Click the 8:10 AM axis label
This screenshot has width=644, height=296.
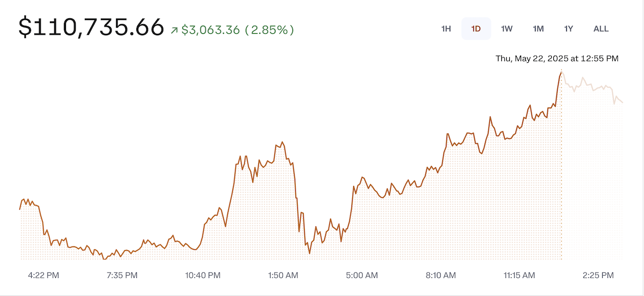click(x=441, y=276)
